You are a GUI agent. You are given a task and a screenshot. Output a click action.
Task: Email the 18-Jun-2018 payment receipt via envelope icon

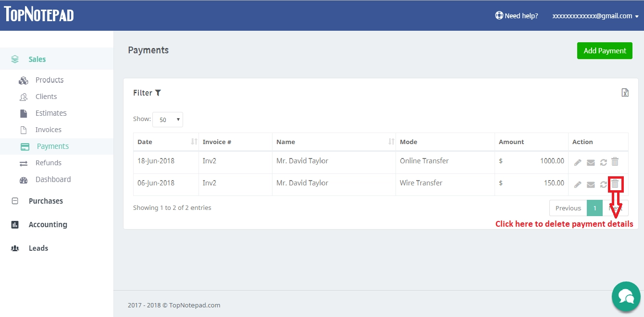(x=591, y=162)
